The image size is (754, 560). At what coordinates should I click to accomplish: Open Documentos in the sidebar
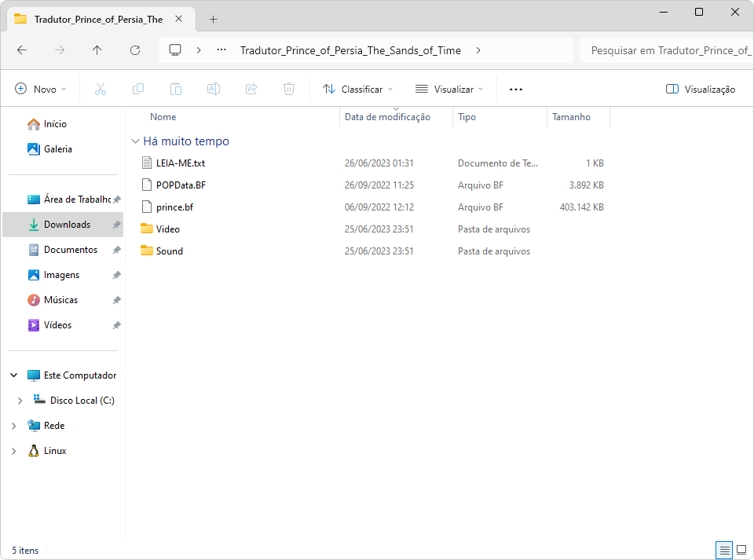click(63, 250)
